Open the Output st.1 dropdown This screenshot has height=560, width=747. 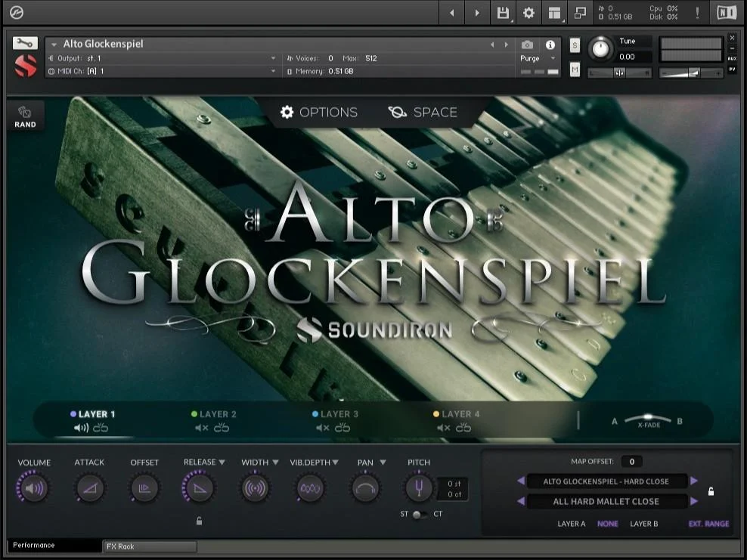point(163,58)
